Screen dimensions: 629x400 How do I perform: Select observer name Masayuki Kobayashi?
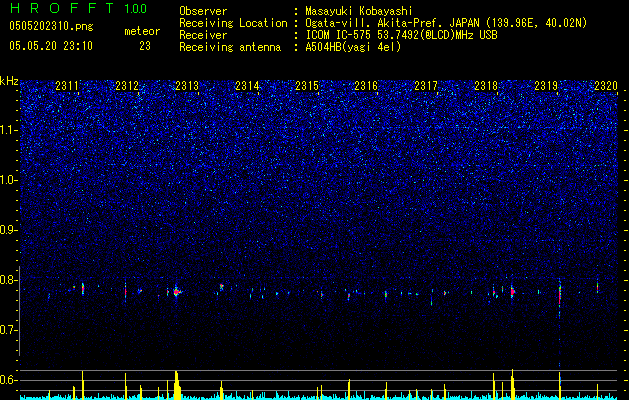pyautogui.click(x=359, y=11)
